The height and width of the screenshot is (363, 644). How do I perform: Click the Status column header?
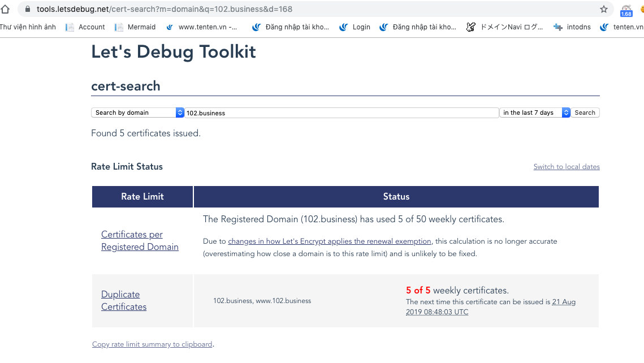coord(396,197)
